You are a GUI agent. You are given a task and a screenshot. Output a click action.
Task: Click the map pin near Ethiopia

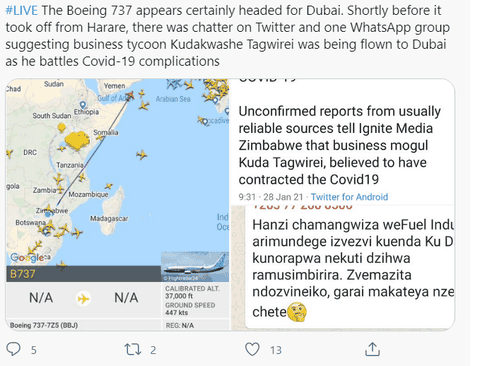tap(83, 105)
